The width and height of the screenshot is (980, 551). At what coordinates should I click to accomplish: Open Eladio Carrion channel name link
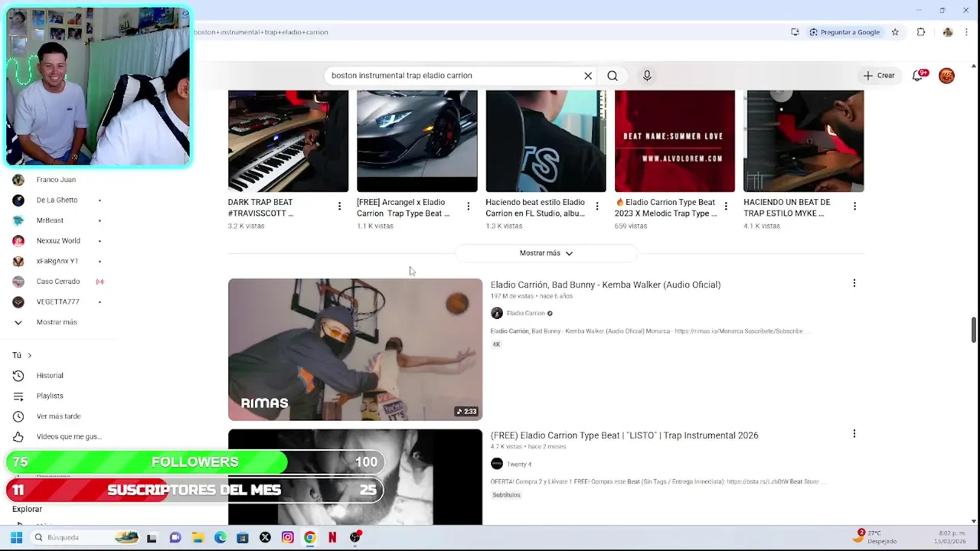coord(525,313)
